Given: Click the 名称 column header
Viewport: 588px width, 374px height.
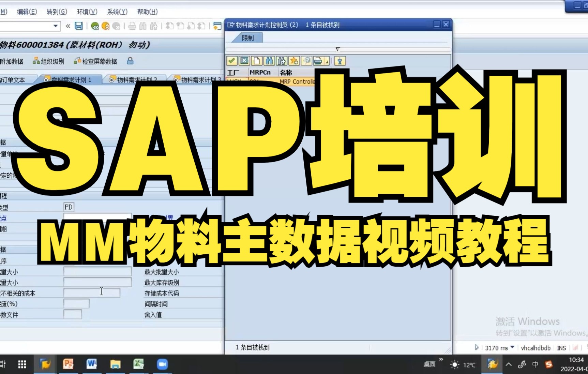Looking at the screenshot, I should point(286,73).
